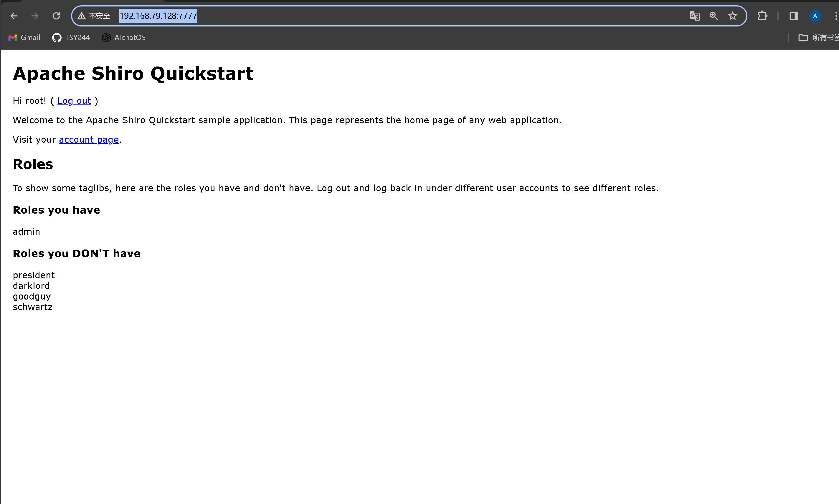
Task: Click the admin role text
Action: tap(27, 232)
